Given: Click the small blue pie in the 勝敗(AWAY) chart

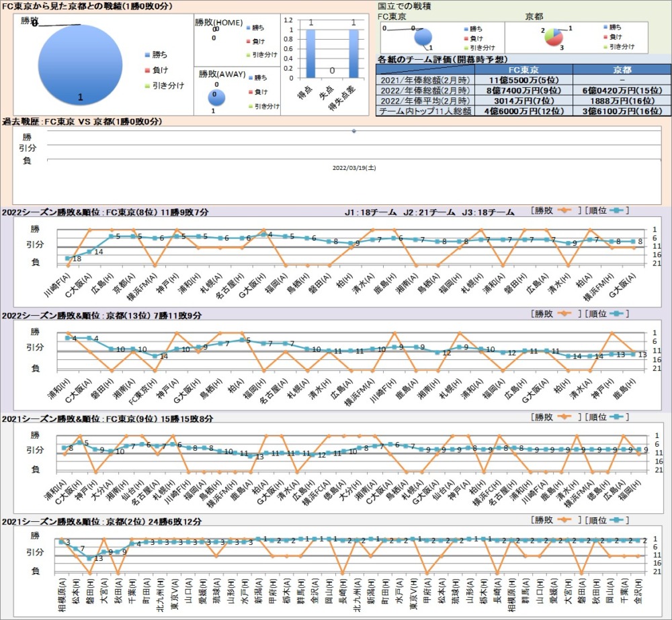Looking at the screenshot, I should click(x=216, y=97).
